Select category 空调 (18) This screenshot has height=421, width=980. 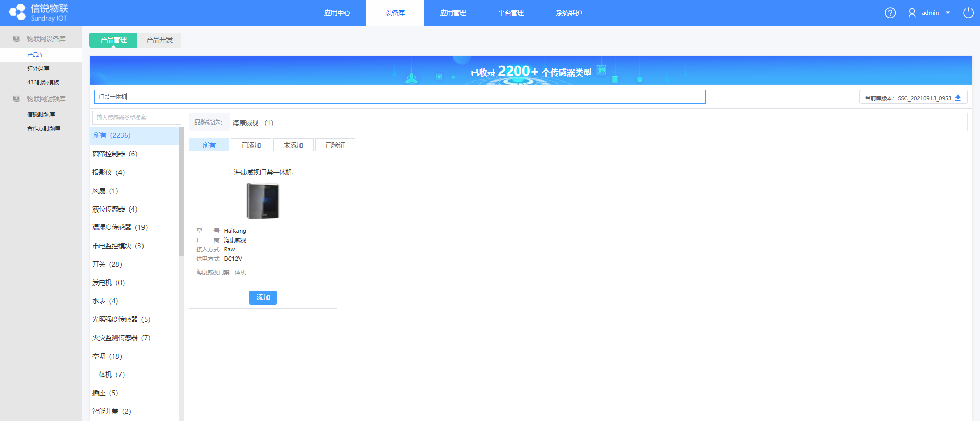[x=134, y=356]
